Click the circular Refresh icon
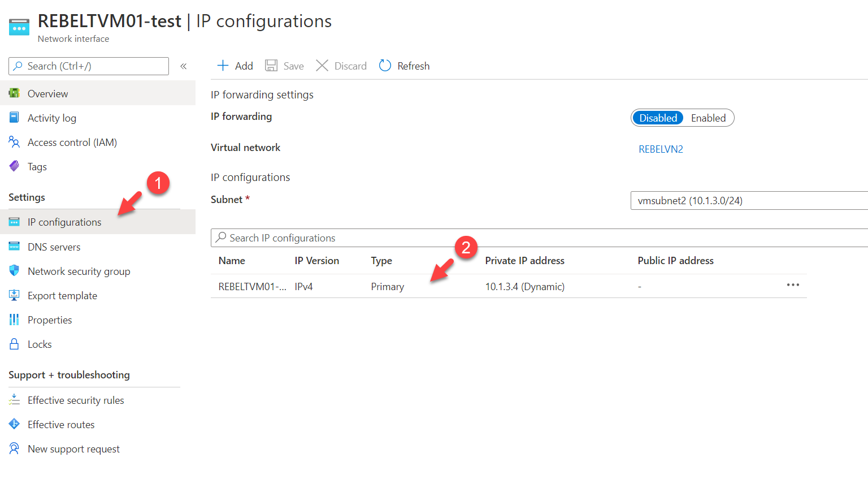The height and width of the screenshot is (496, 868). pyautogui.click(x=385, y=66)
